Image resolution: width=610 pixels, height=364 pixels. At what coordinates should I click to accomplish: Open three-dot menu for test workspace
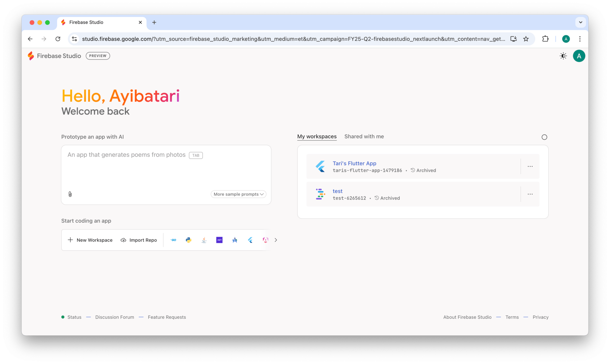pyautogui.click(x=530, y=194)
